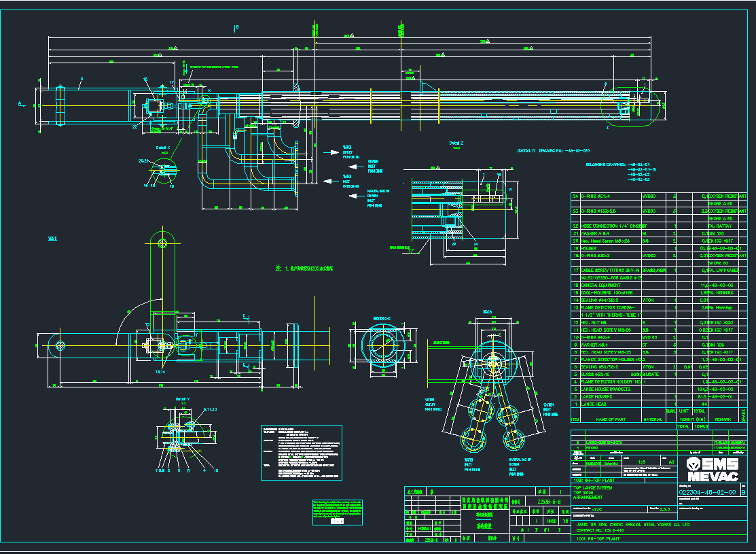Click the lance head nozzle detail view

493,367
